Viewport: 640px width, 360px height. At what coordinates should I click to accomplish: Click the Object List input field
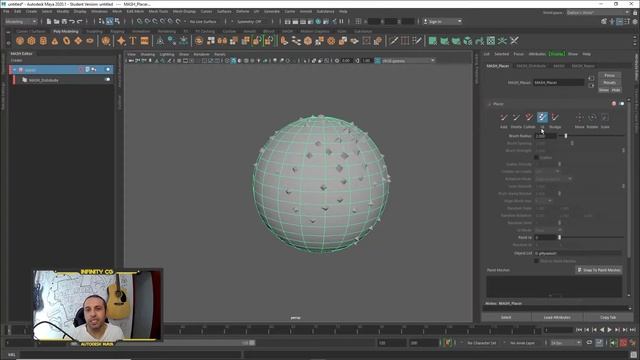[578, 253]
